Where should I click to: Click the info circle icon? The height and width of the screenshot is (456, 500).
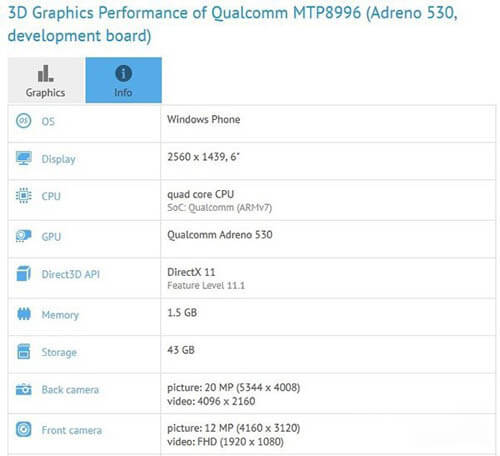point(124,73)
